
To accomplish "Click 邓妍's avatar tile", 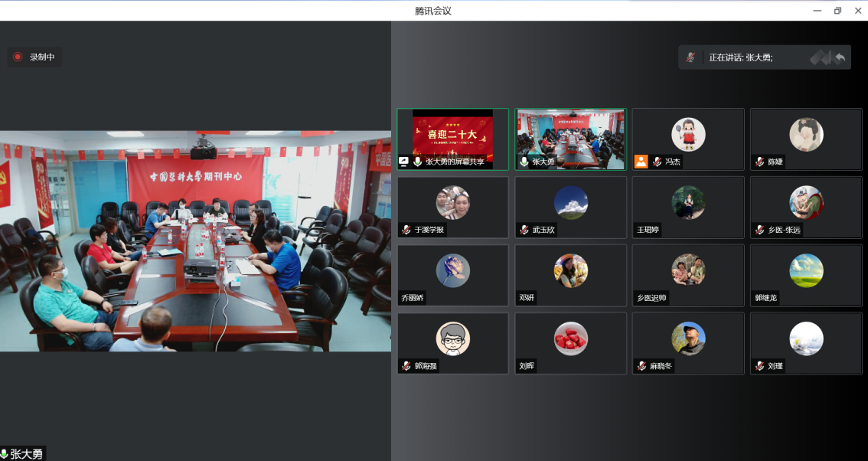I will (571, 276).
